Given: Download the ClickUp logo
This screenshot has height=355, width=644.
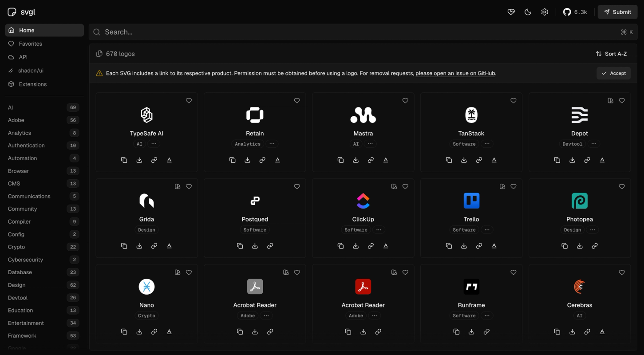Looking at the screenshot, I should 356,246.
